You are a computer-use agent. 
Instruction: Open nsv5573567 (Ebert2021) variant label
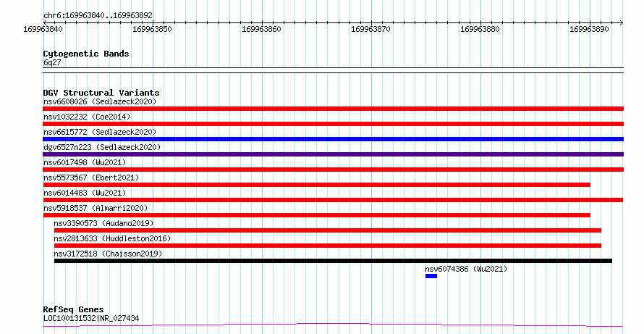[91, 178]
